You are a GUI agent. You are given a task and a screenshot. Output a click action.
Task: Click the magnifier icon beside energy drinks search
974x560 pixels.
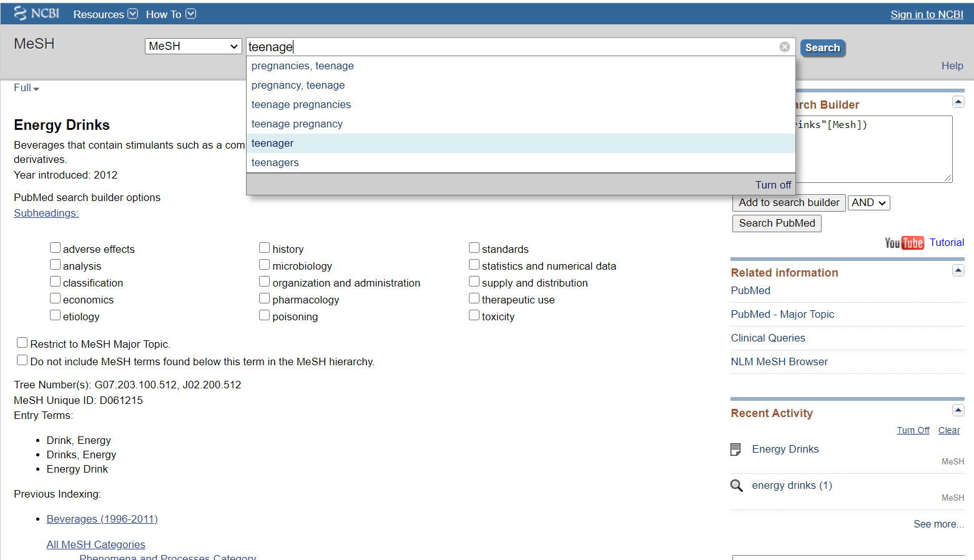click(x=737, y=486)
